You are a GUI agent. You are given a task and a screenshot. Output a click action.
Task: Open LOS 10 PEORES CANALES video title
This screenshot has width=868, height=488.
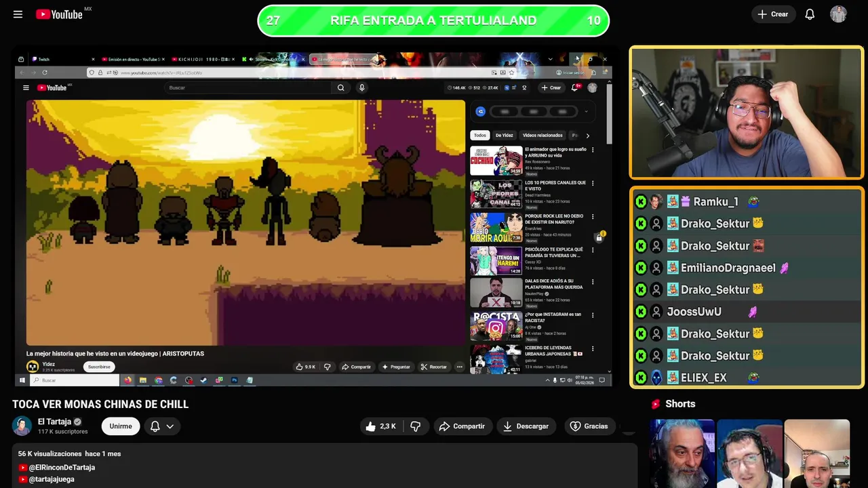pyautogui.click(x=555, y=186)
